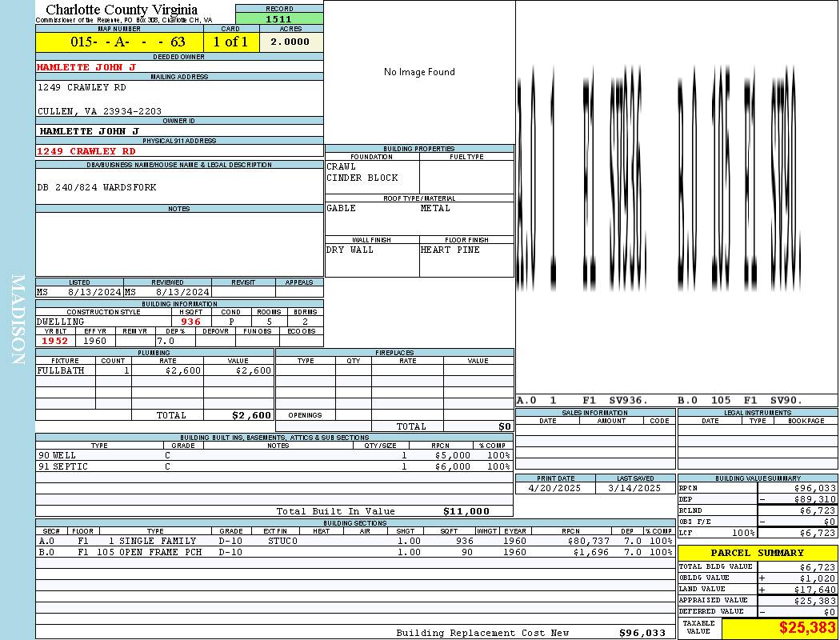This screenshot has width=840, height=640.
Task: Click the reviewed date 8/13/2024
Action: pos(182,292)
